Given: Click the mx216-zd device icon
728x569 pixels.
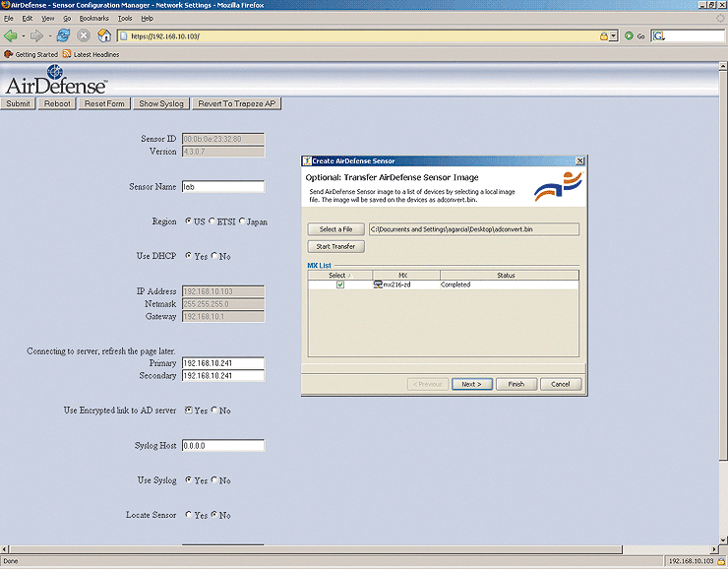Looking at the screenshot, I should click(378, 284).
